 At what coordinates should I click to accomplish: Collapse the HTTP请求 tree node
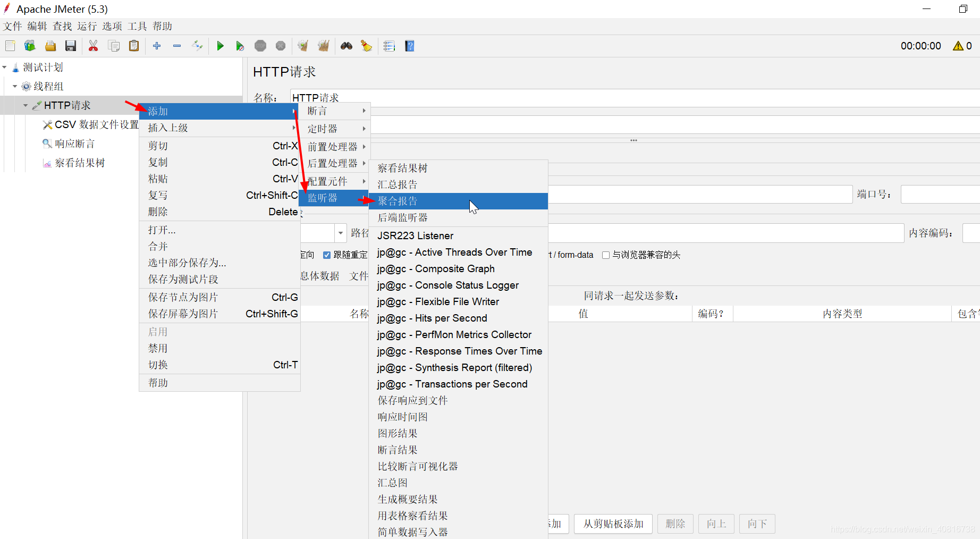click(x=25, y=105)
